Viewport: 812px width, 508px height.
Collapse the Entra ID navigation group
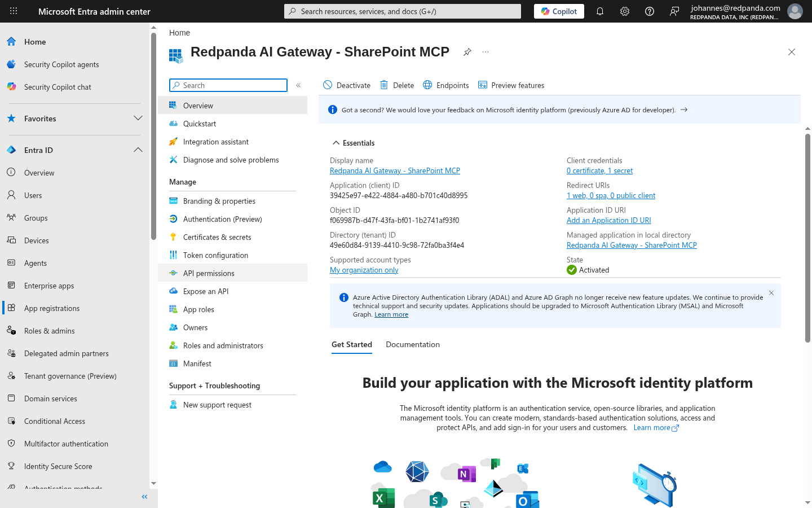[x=138, y=150]
